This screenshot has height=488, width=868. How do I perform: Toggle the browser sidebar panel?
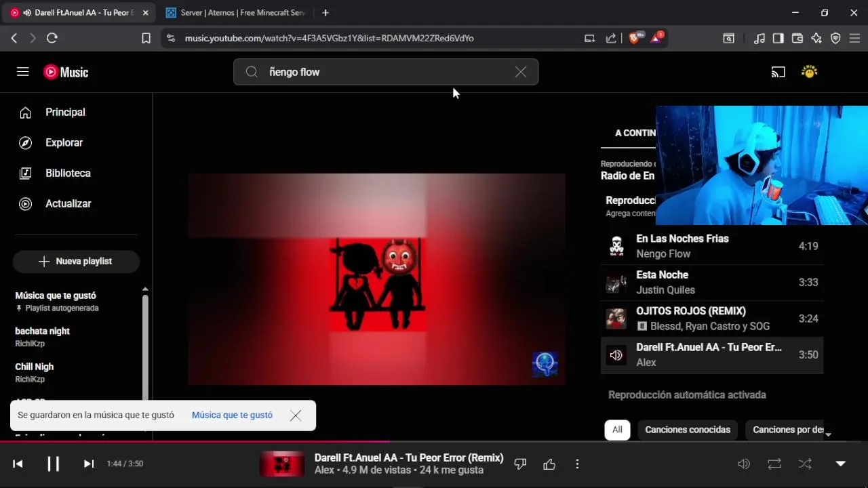pyautogui.click(x=778, y=39)
